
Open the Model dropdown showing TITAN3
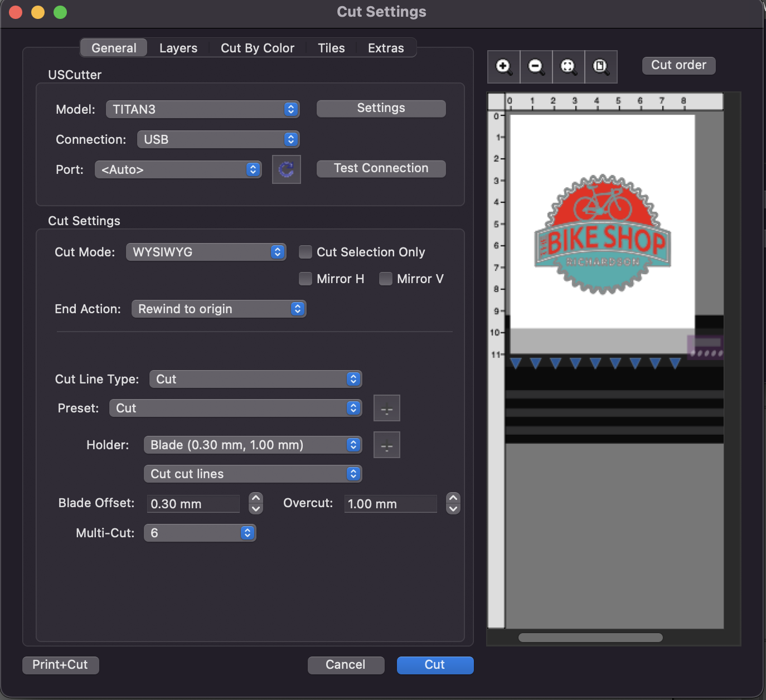coord(203,109)
